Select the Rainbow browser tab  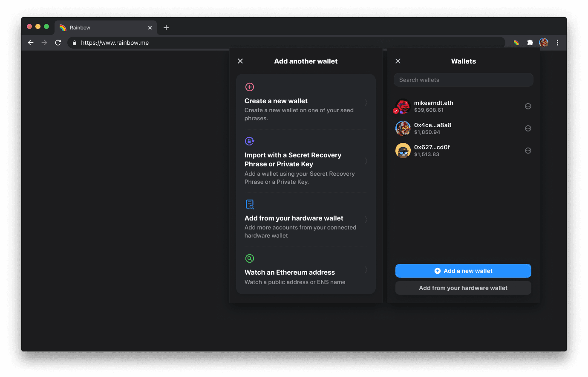tap(106, 28)
